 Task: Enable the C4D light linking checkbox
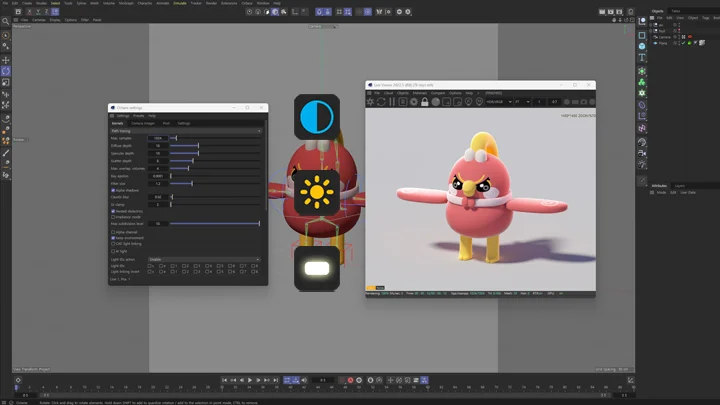point(113,244)
